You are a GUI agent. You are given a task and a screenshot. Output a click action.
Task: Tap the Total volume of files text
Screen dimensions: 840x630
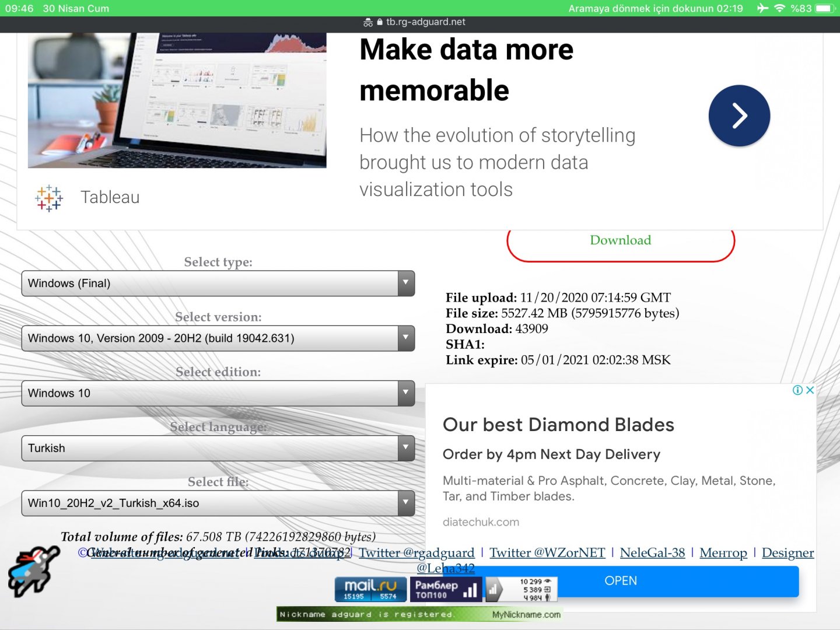[218, 537]
